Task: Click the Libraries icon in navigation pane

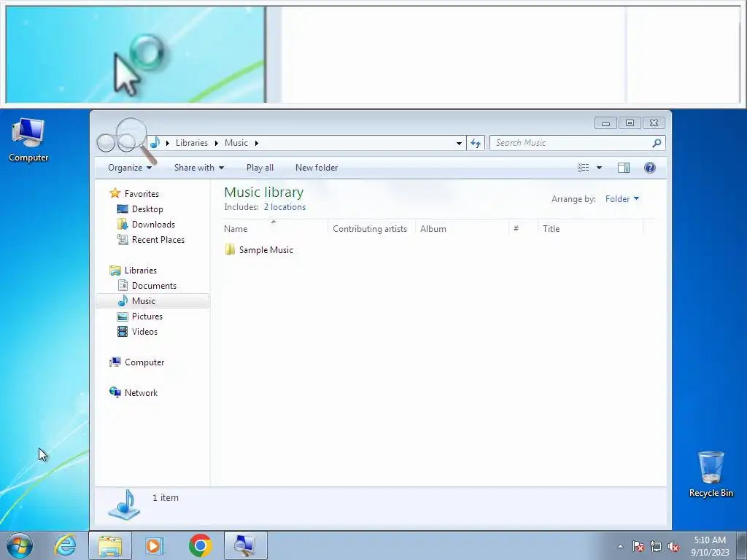Action: click(x=115, y=271)
